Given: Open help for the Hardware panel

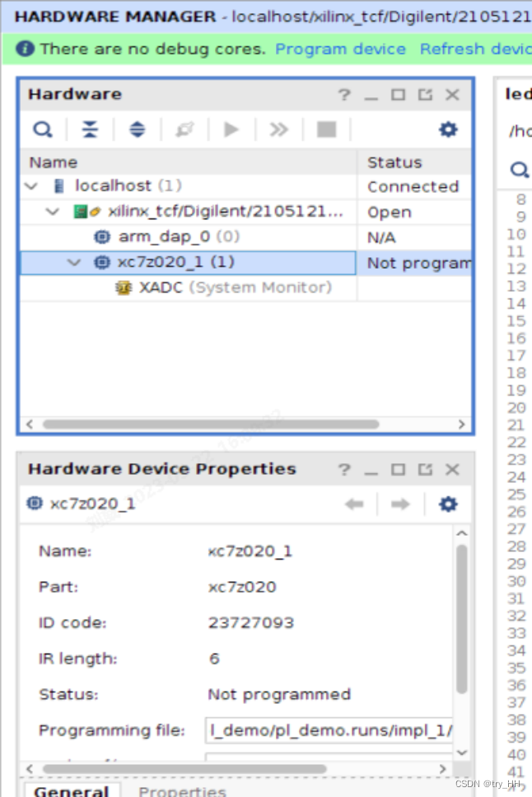Looking at the screenshot, I should click(x=344, y=95).
